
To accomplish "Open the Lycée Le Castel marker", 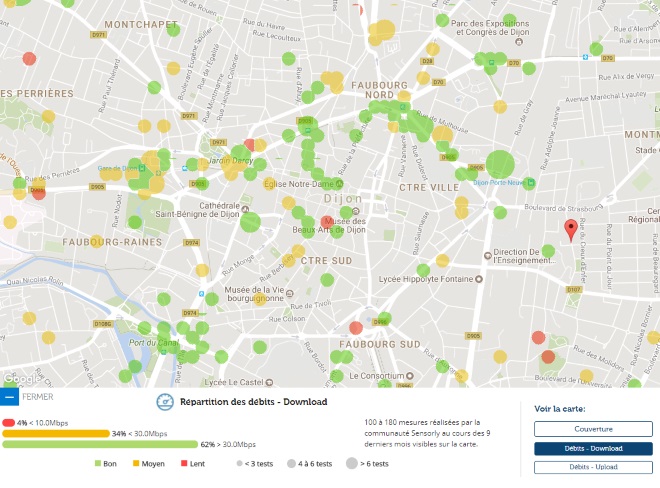I will pos(269,382).
